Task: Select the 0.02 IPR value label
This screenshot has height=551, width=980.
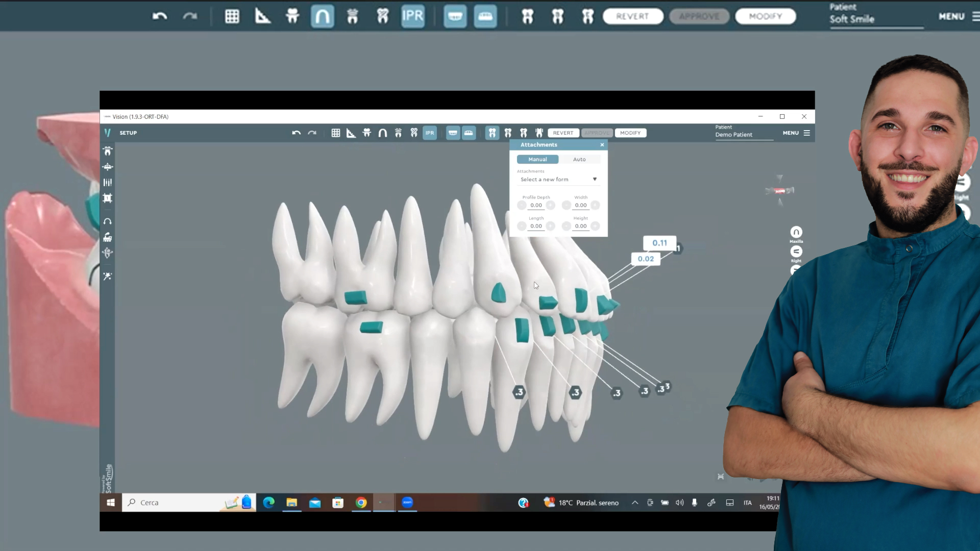Action: pos(646,259)
